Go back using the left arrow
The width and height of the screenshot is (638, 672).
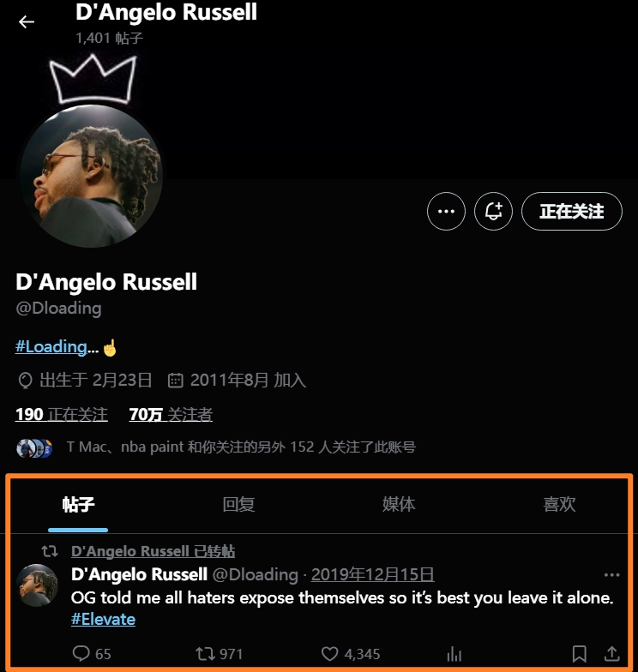click(26, 21)
